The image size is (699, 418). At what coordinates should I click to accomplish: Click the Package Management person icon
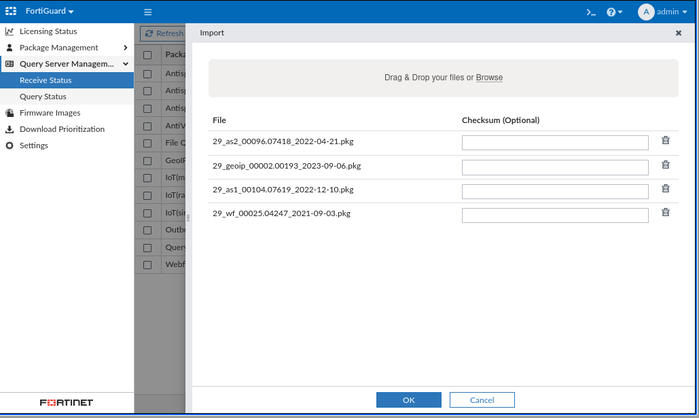[9, 48]
